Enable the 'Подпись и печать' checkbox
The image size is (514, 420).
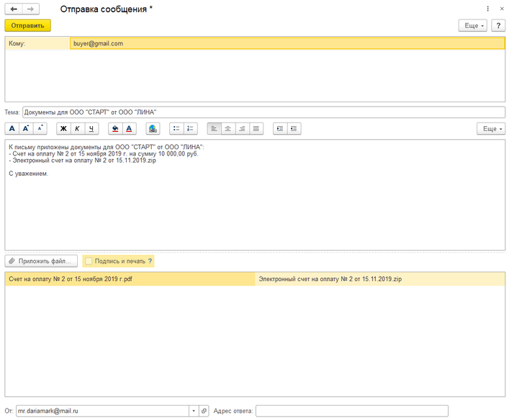89,261
